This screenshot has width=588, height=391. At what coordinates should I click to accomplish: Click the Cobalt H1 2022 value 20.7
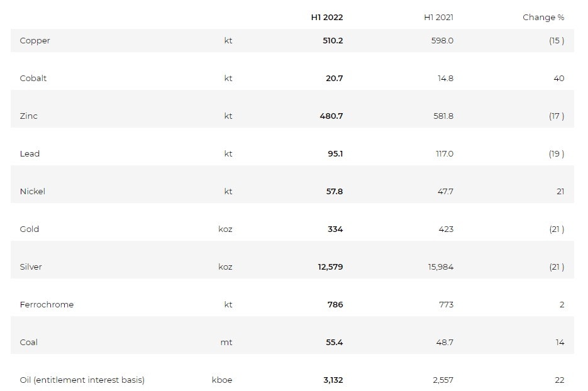point(334,79)
